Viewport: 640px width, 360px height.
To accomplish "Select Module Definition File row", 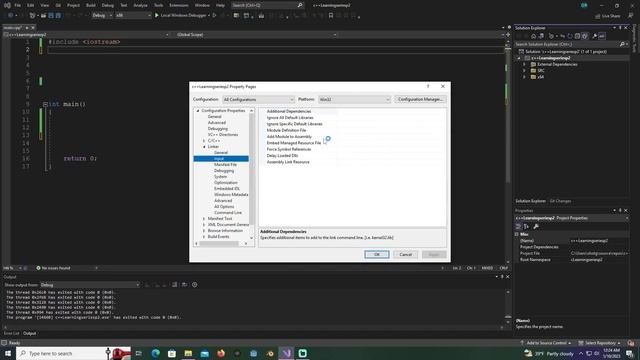I will pos(353,130).
